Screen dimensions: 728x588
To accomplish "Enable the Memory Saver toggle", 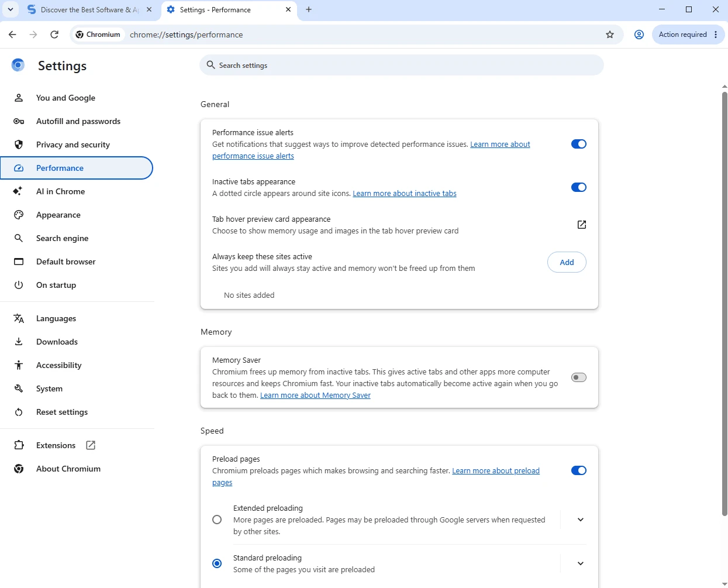I will pos(579,377).
